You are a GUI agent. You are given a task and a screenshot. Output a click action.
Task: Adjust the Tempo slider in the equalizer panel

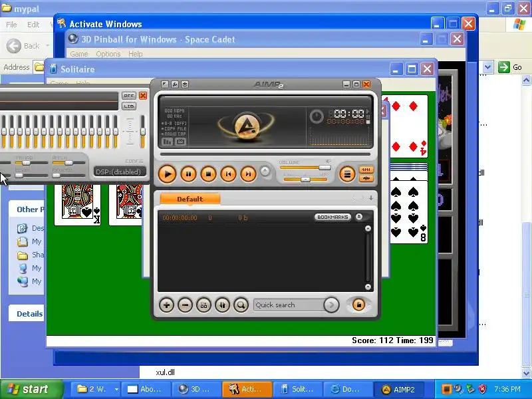coord(31,163)
